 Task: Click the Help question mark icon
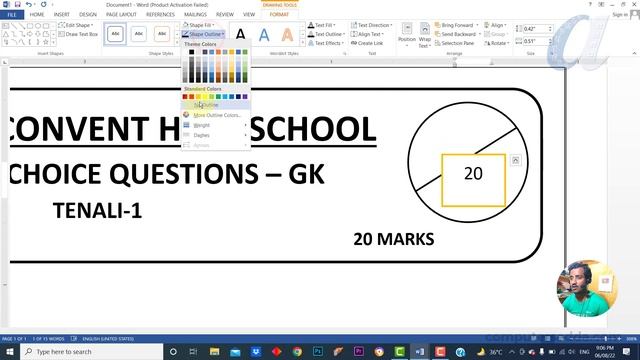590,4
